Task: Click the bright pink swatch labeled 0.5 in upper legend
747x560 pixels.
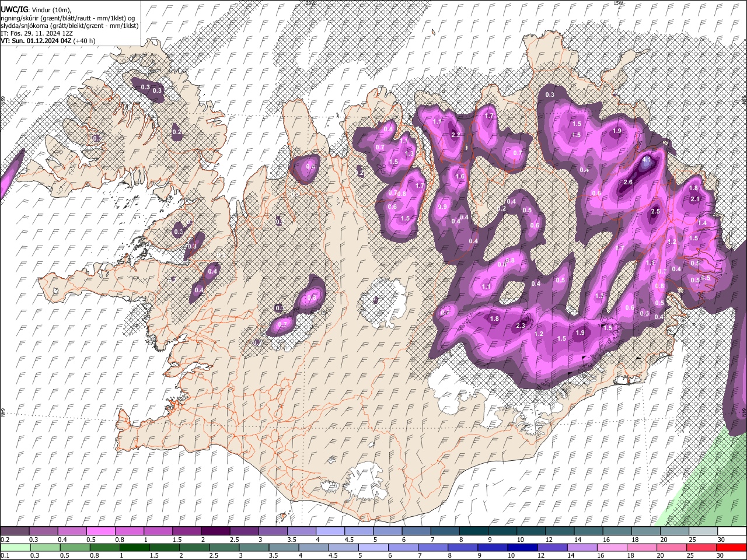Action: coord(101,531)
